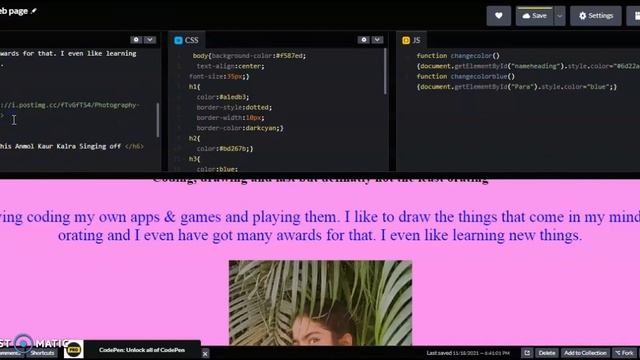Click the postimg.cc image URL in HTML

pyautogui.click(x=70, y=105)
